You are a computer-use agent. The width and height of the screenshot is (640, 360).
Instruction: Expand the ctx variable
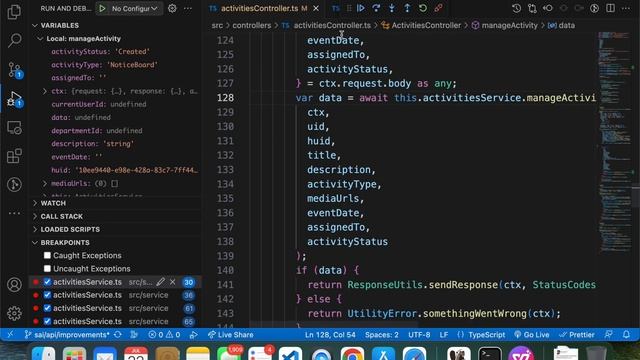pyautogui.click(x=45, y=91)
